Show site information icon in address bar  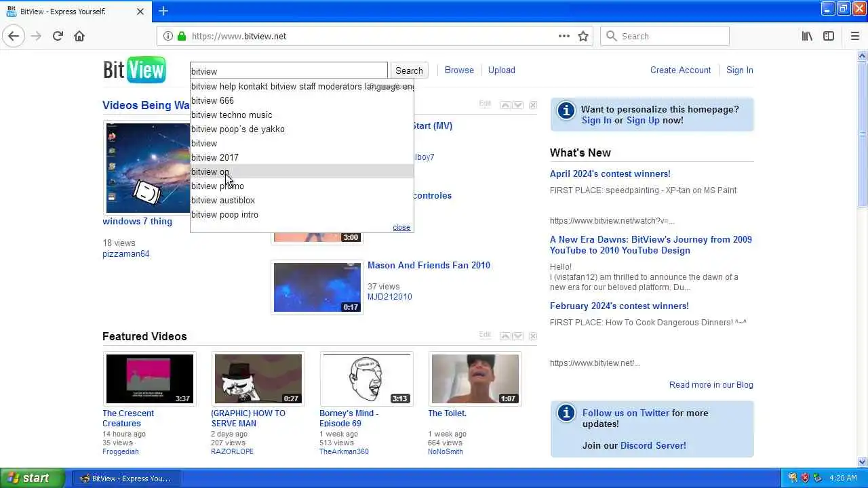click(x=168, y=36)
